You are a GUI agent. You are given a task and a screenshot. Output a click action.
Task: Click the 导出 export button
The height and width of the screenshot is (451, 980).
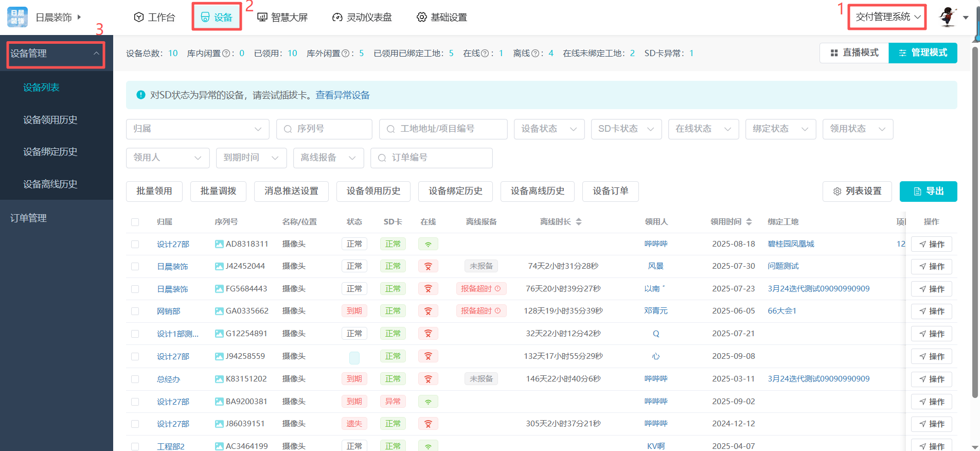[x=928, y=191]
